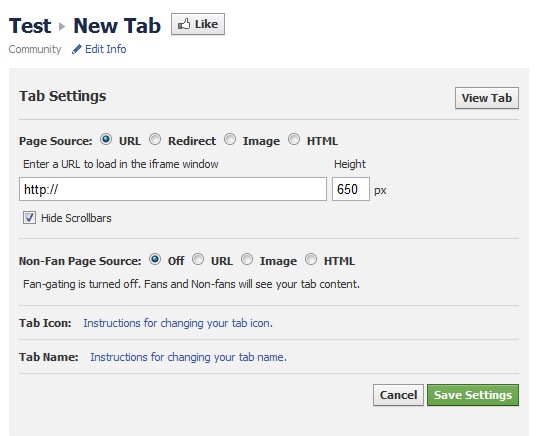Select the URL page source radio
This screenshot has height=436, width=538.
point(106,139)
